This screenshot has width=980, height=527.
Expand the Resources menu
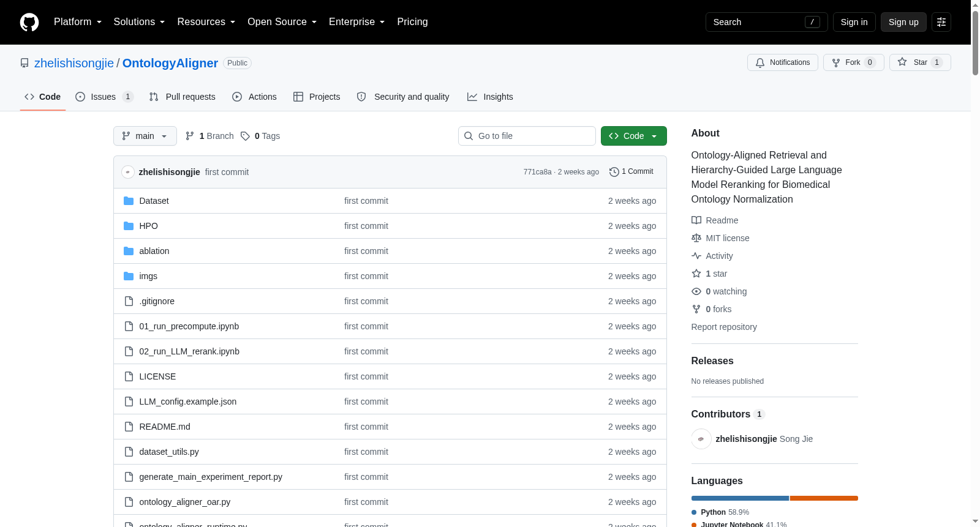pos(206,22)
